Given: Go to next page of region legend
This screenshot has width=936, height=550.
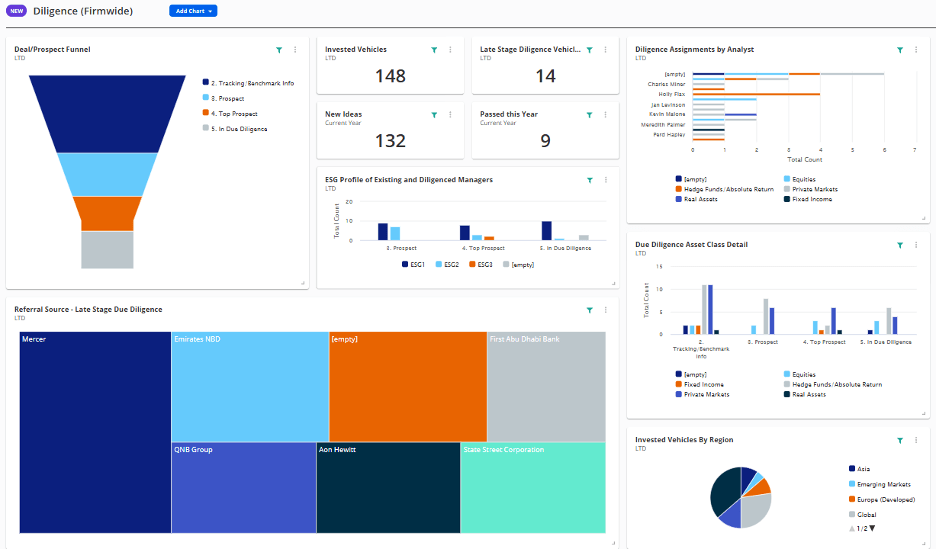Looking at the screenshot, I should [x=872, y=528].
